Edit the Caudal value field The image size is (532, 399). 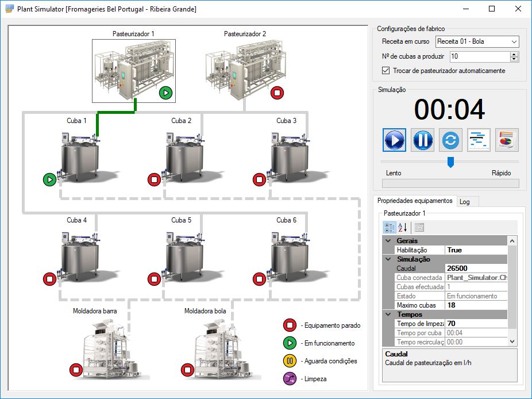(475, 268)
